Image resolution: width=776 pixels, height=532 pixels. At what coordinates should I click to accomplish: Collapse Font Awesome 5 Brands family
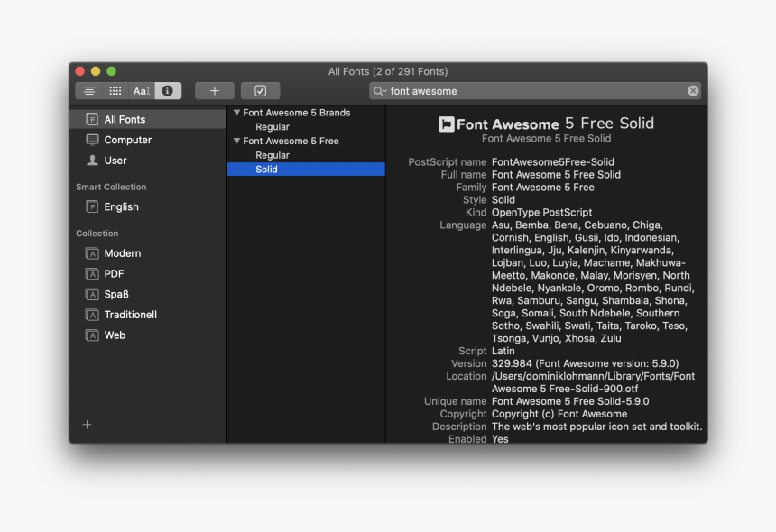click(x=236, y=113)
